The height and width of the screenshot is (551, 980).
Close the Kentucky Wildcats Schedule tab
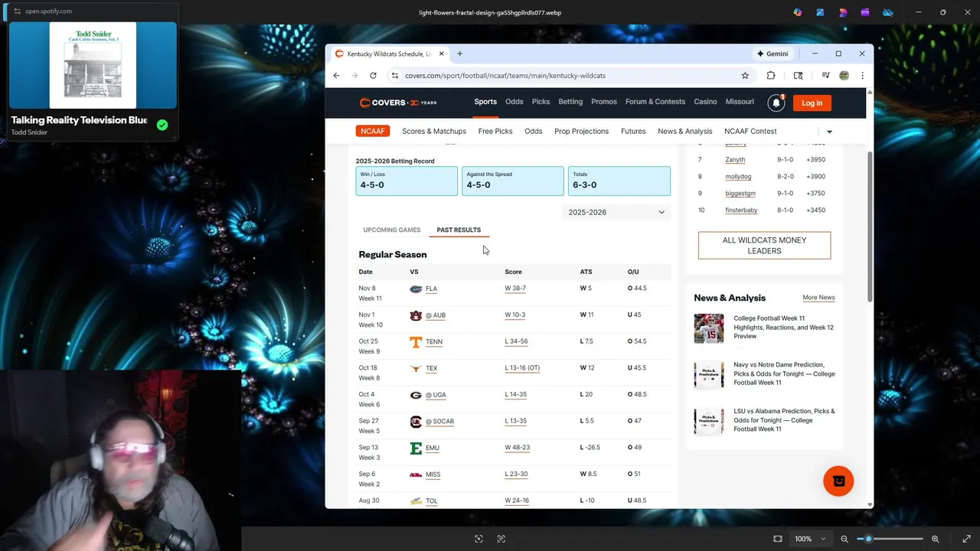(x=442, y=54)
